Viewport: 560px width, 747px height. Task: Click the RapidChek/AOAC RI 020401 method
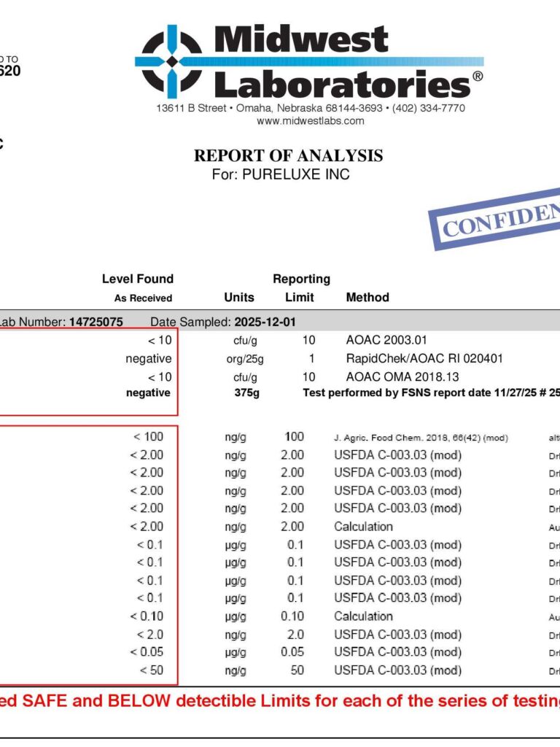click(x=424, y=358)
